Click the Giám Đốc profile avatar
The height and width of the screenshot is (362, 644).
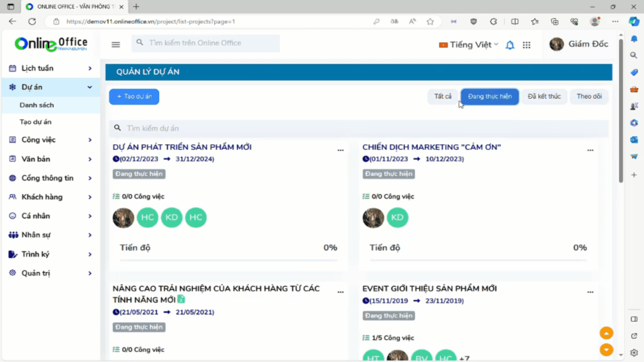(556, 44)
